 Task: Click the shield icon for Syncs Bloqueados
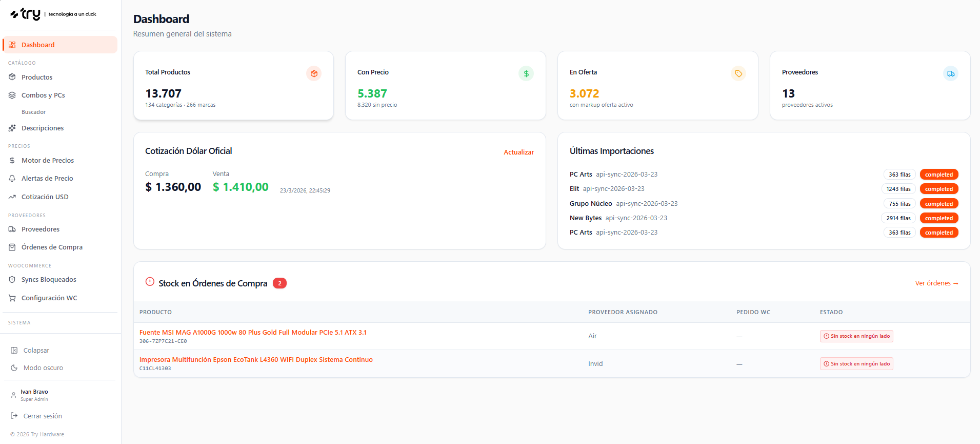pyautogui.click(x=12, y=280)
